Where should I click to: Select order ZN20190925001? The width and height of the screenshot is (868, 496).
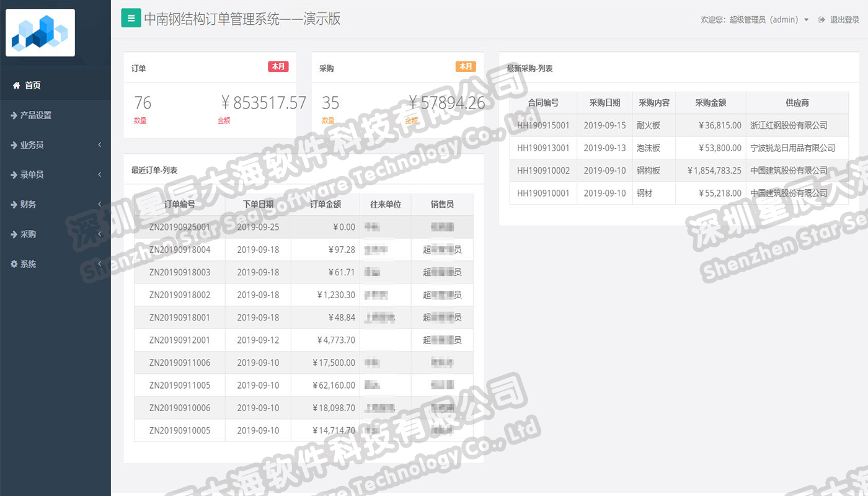click(x=180, y=227)
